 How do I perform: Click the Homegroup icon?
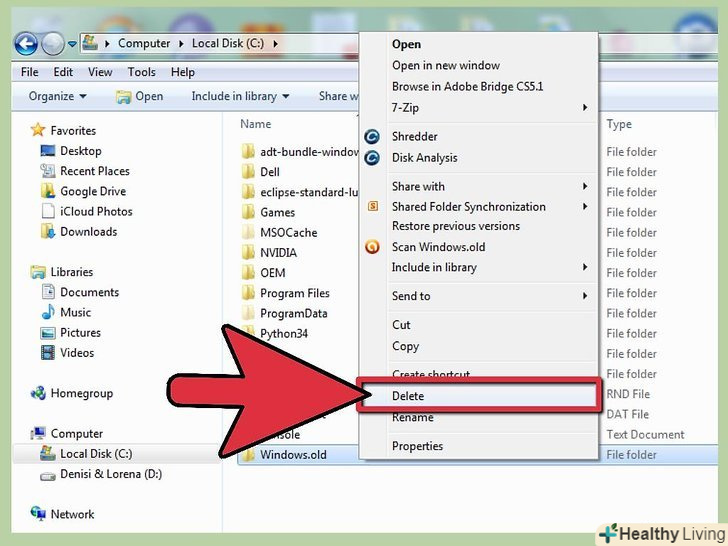pyautogui.click(x=38, y=393)
